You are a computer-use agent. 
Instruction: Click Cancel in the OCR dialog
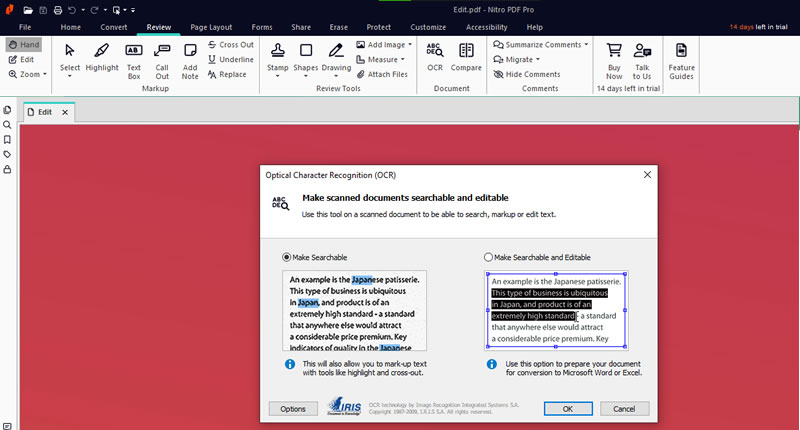pyautogui.click(x=624, y=409)
